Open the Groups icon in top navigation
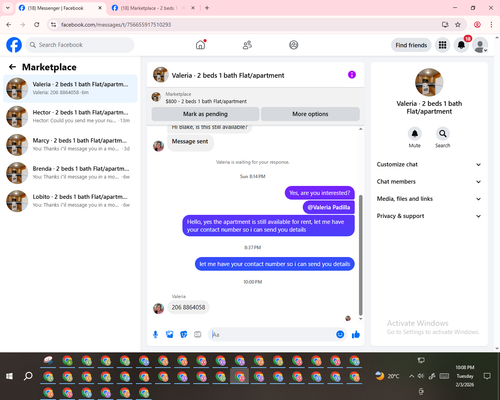 294,45
